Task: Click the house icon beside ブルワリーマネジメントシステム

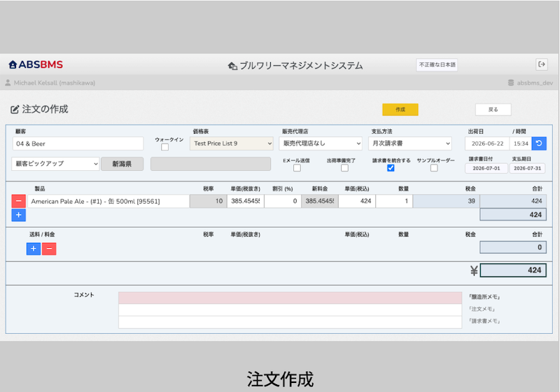Action: click(232, 66)
